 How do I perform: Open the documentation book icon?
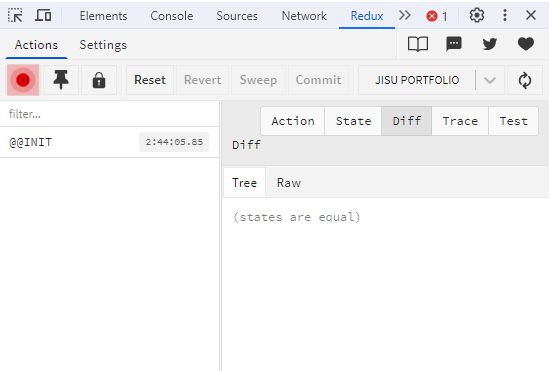[418, 44]
